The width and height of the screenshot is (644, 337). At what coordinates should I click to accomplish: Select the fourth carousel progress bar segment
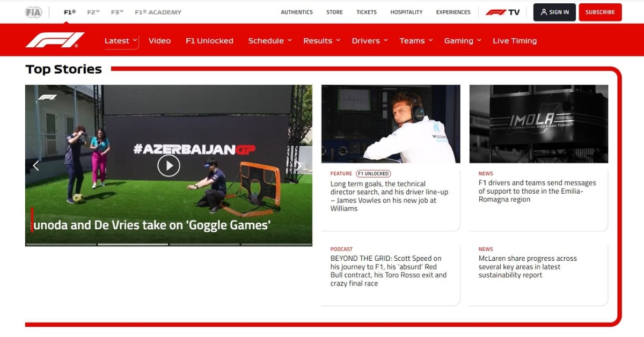276,244
